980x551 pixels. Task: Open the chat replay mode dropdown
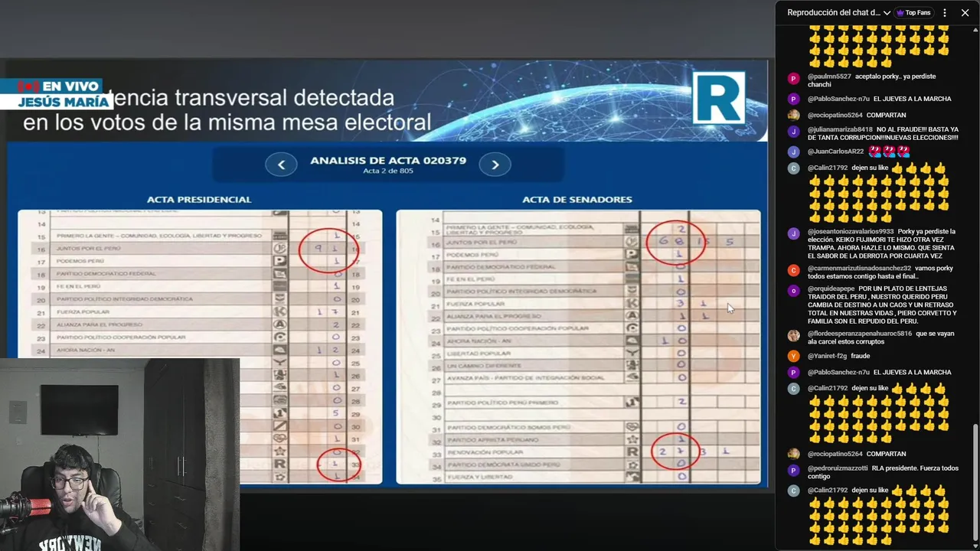click(x=838, y=12)
